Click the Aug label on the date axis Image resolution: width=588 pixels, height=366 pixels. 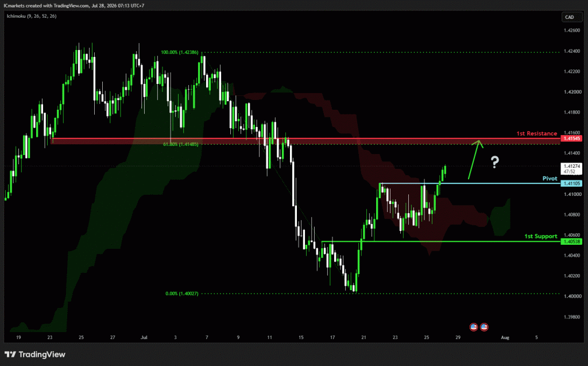(505, 337)
